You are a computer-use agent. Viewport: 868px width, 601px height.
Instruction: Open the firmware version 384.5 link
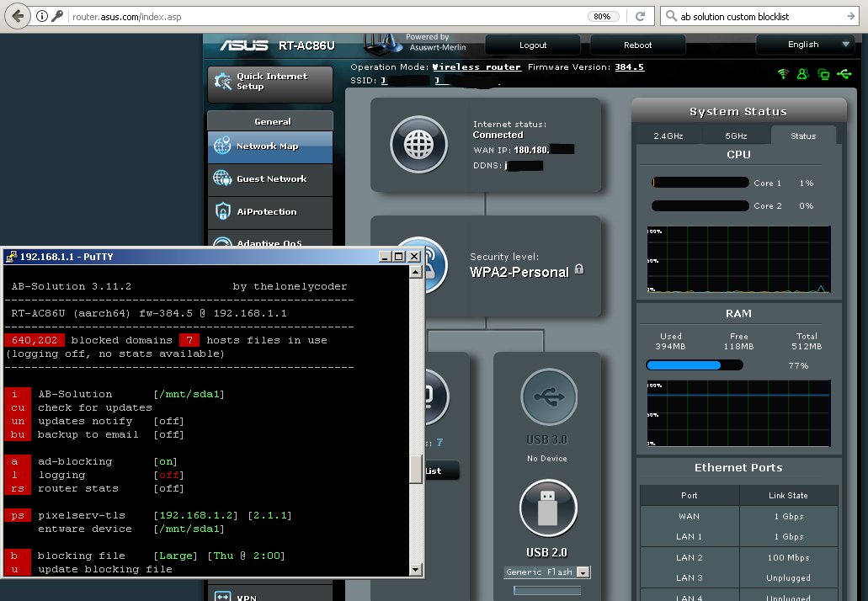point(630,67)
